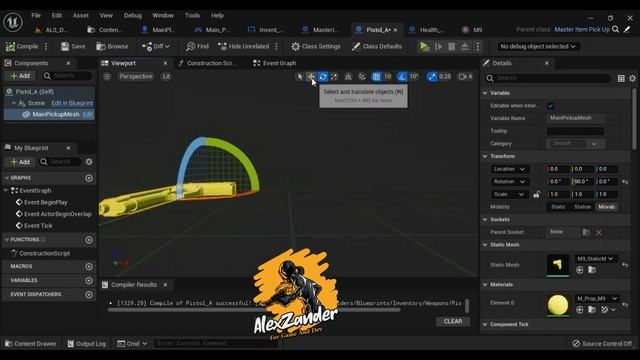640x360 pixels.
Task: Start play with the green Play button
Action: (424, 47)
